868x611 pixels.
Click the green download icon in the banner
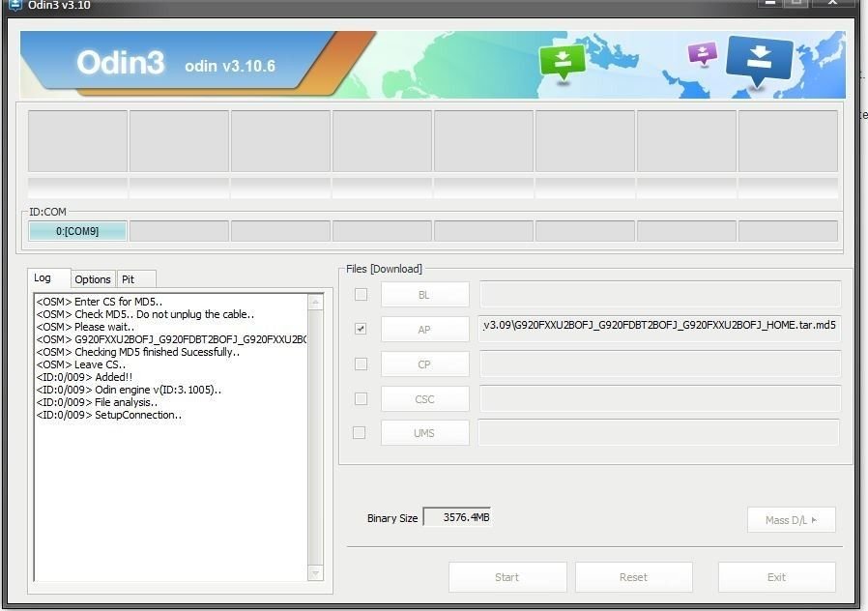click(562, 62)
